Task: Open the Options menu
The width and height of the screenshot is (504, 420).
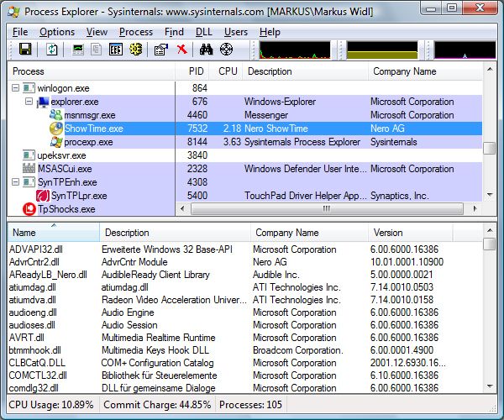Action: (57, 32)
